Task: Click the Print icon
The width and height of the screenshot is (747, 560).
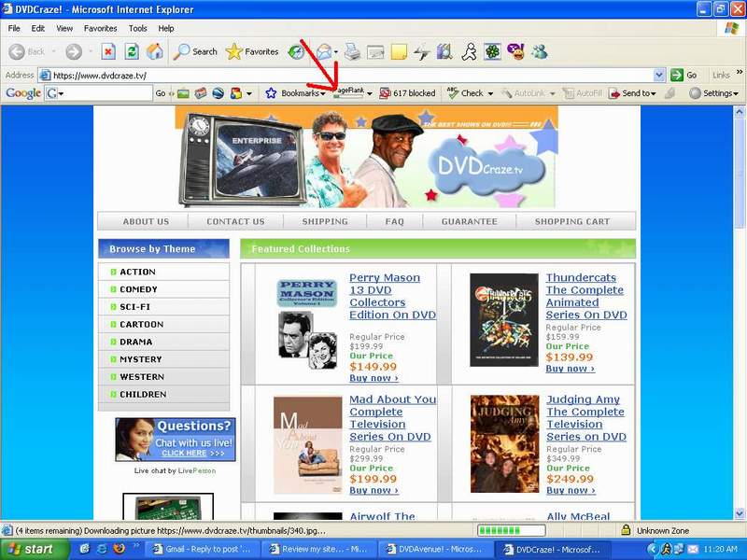Action: point(353,51)
